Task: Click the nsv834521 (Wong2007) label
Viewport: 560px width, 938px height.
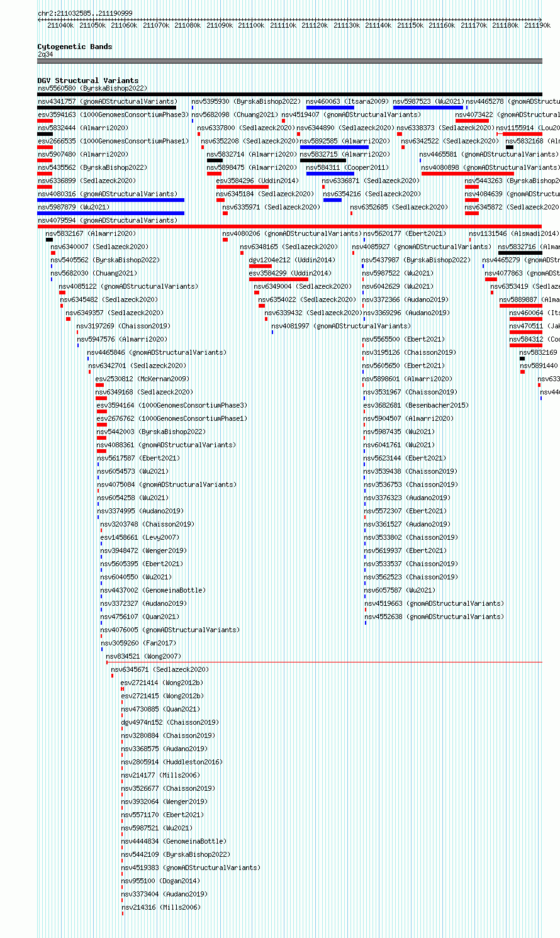Action: 144,657
